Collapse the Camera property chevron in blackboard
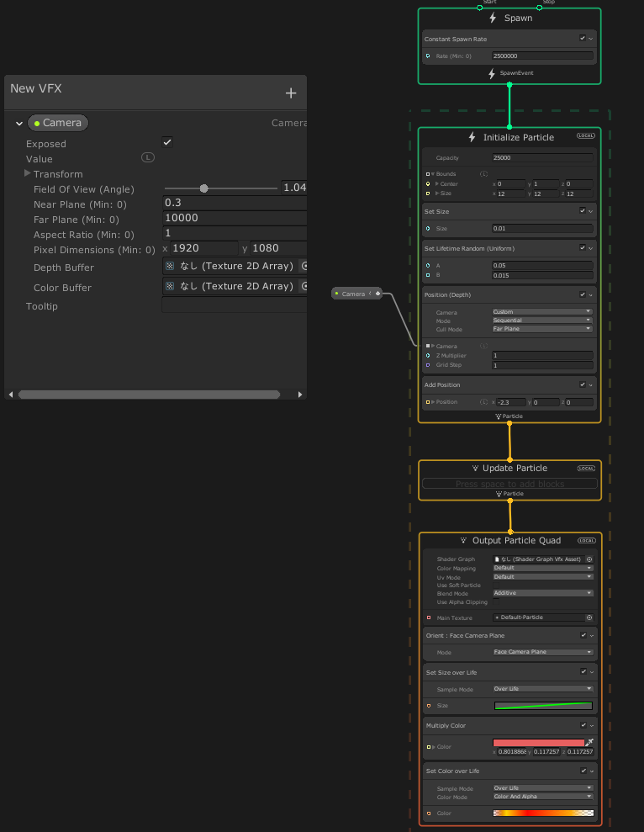Viewport: 644px width, 832px height. pyautogui.click(x=19, y=124)
